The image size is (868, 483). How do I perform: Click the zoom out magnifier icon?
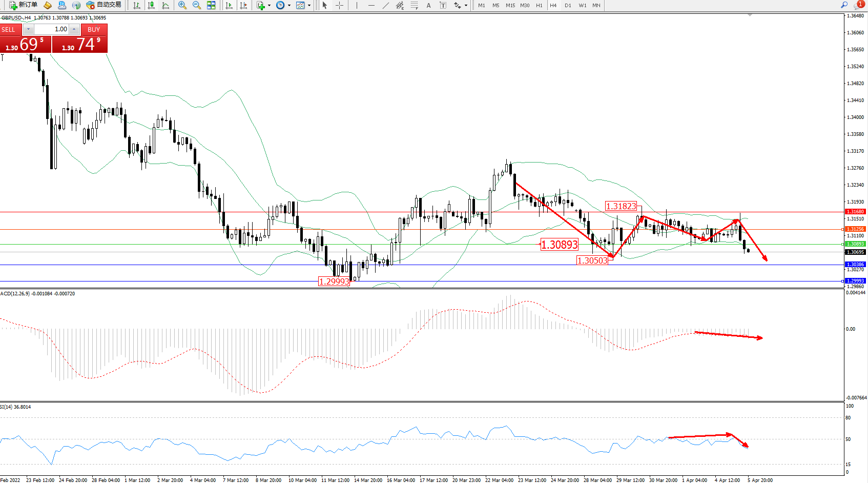coord(196,5)
